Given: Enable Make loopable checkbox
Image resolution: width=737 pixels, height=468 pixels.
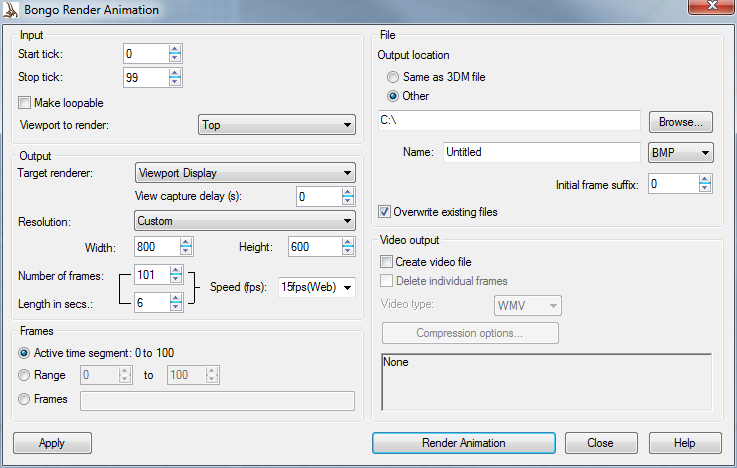Looking at the screenshot, I should 24,102.
